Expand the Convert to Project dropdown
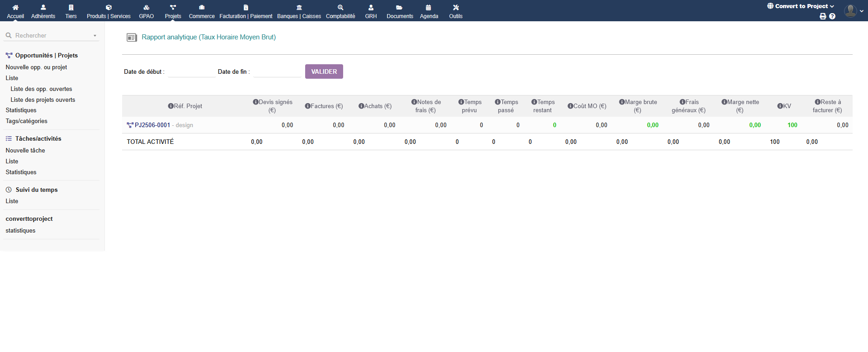Image resolution: width=868 pixels, height=352 pixels. pyautogui.click(x=800, y=6)
